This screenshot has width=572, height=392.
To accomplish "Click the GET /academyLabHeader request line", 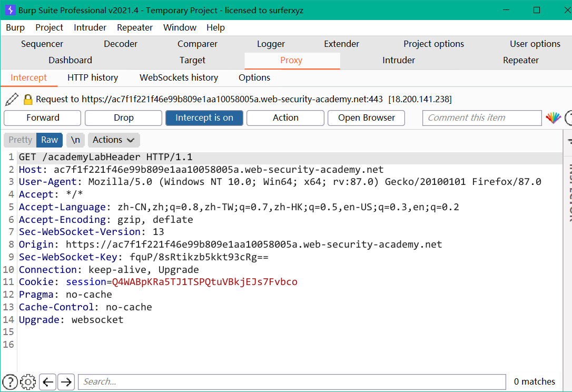I will tap(106, 158).
